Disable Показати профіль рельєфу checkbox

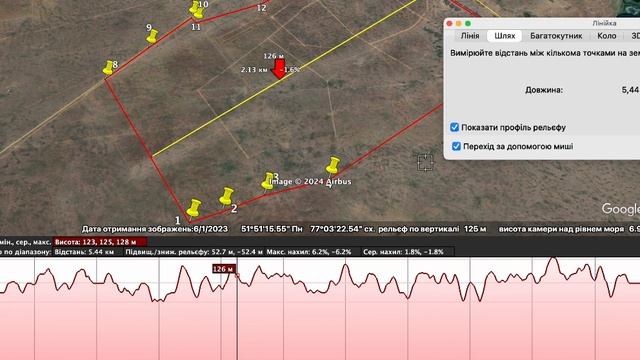point(454,127)
